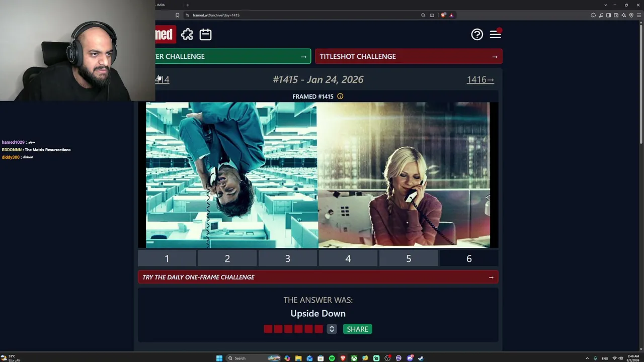Open Steam from the taskbar
The width and height of the screenshot is (644, 362).
pos(421,358)
